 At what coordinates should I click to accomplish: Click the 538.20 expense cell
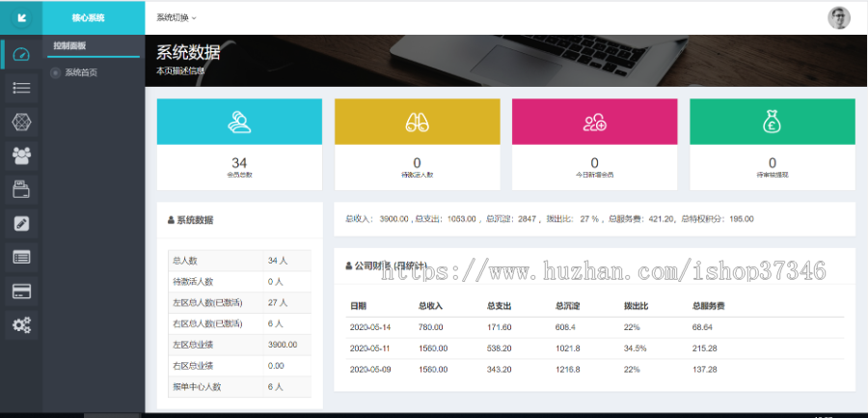point(500,348)
